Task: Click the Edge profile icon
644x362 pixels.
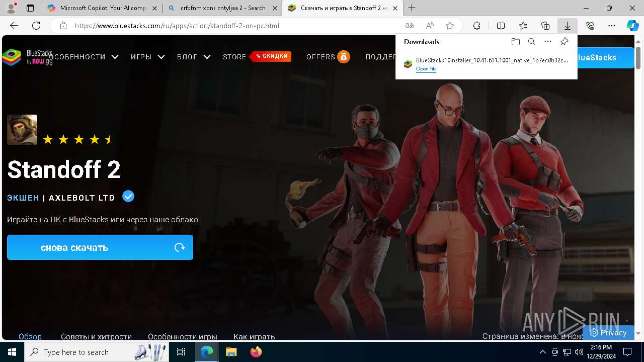Action: click(12, 8)
